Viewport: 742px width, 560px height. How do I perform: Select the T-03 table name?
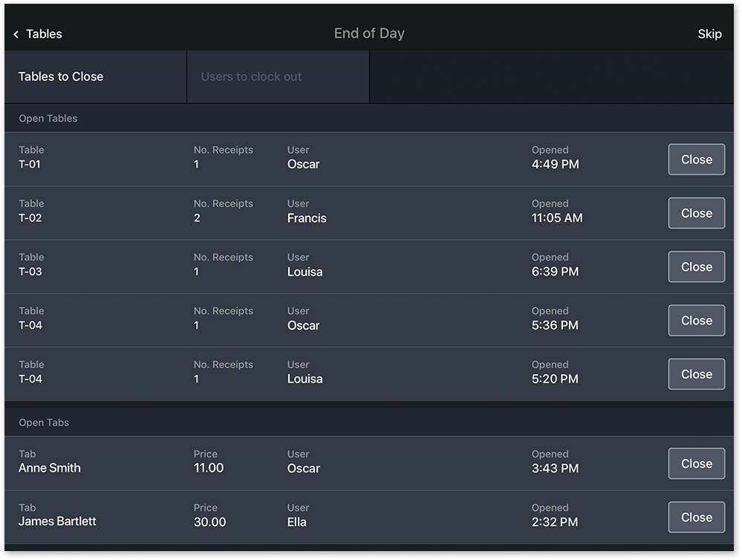pyautogui.click(x=30, y=272)
